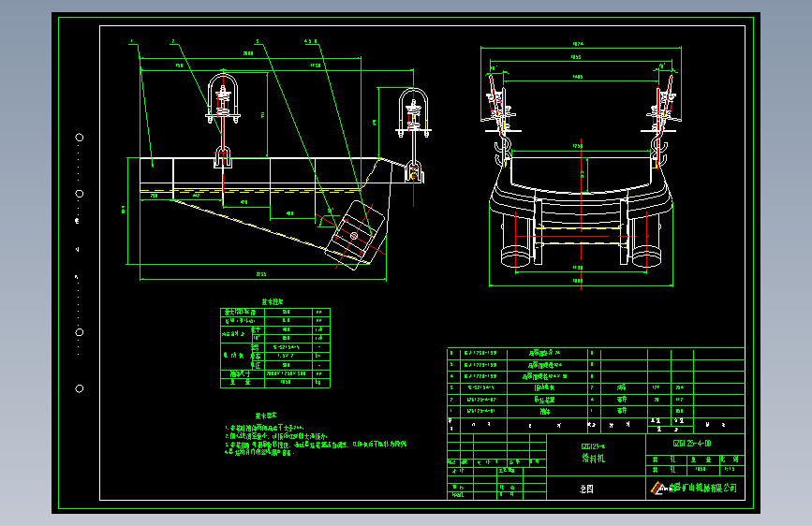812x526 pixels.
Task: Pick the left suspension hanger in the side view
Action: tap(223, 120)
